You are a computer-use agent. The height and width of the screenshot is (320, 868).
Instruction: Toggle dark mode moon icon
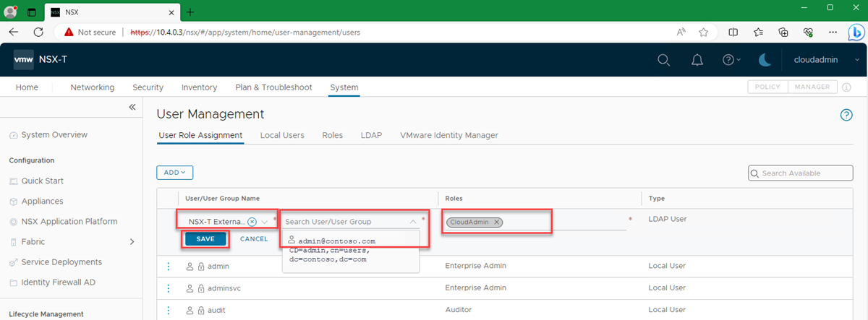[765, 60]
